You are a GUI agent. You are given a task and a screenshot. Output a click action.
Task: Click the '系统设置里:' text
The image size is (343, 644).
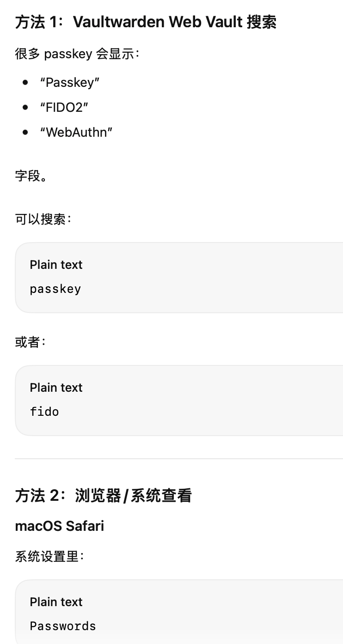50,557
